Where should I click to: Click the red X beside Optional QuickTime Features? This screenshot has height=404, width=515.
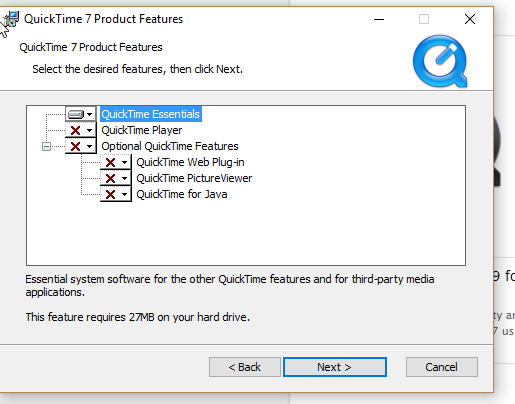point(76,146)
